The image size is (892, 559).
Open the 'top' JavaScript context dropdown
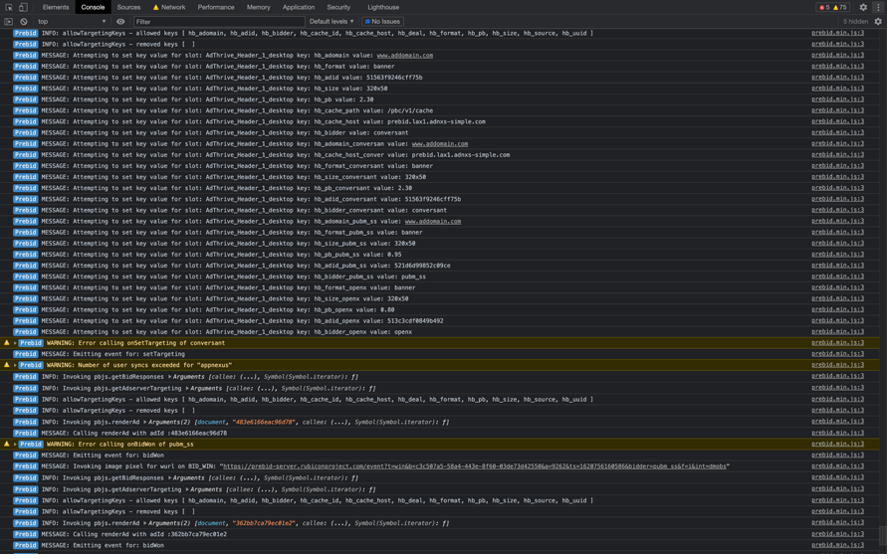click(72, 21)
